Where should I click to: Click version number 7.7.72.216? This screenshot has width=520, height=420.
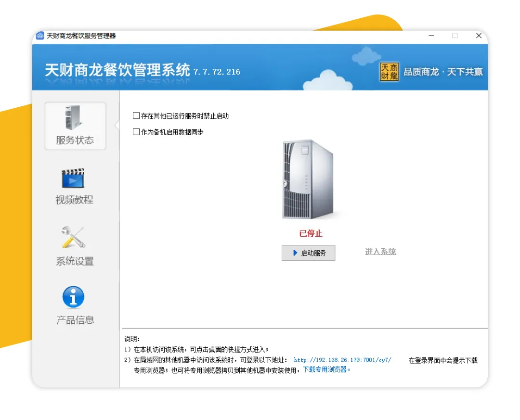pyautogui.click(x=217, y=72)
